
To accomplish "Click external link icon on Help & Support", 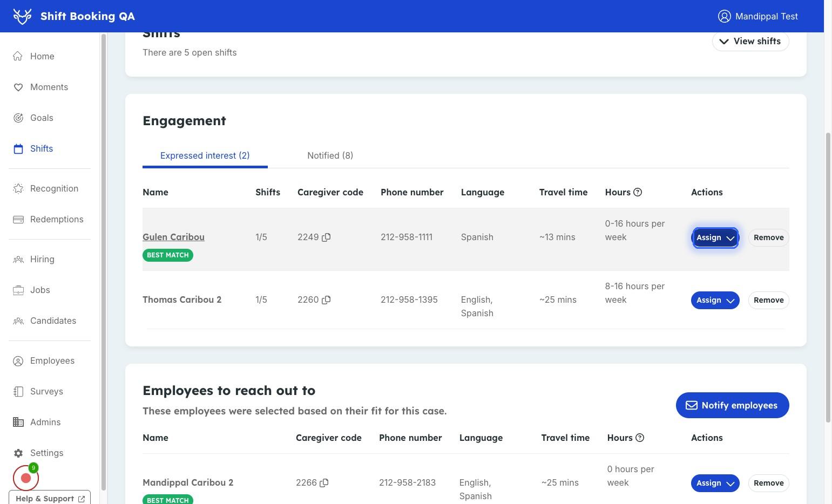I will (x=82, y=499).
